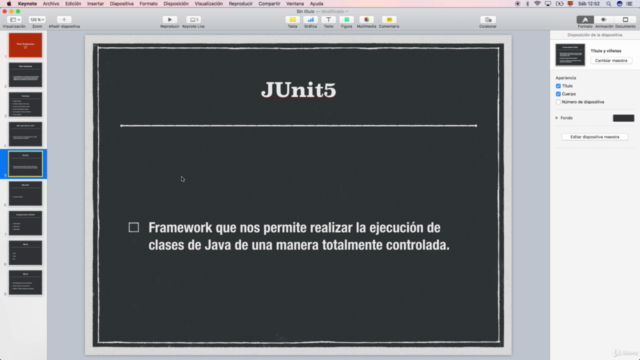This screenshot has width=640, height=360.
Task: Select slide thumbnail 3
Action: [x=25, y=104]
